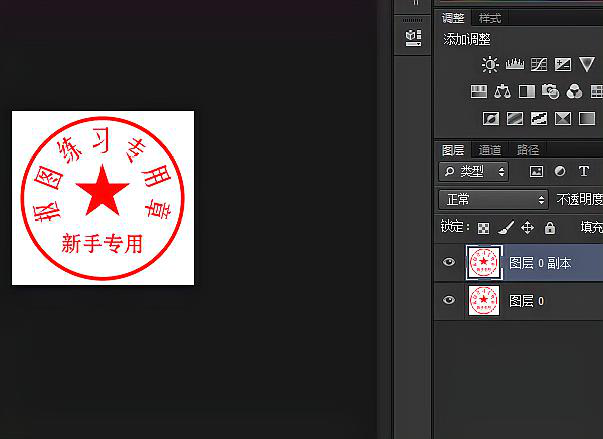Image resolution: width=603 pixels, height=439 pixels.
Task: Click the thumbnail in the bottom 图层 0 row
Action: pos(484,300)
